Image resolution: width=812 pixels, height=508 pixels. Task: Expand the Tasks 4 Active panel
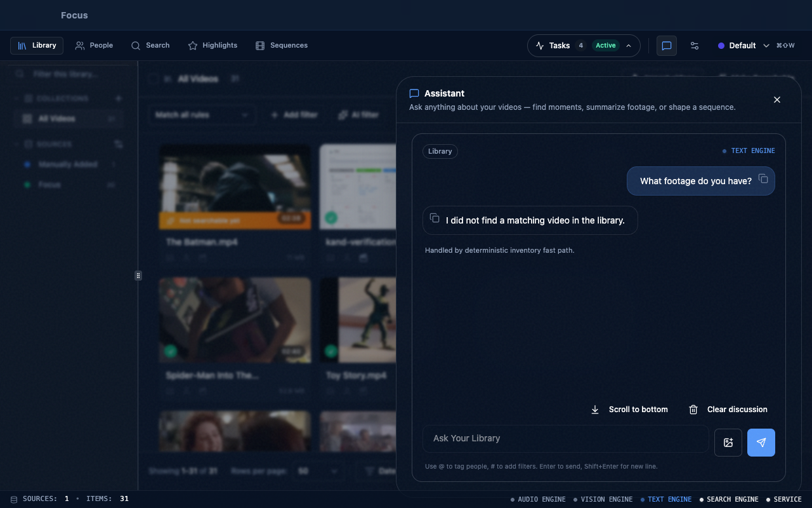(x=584, y=46)
